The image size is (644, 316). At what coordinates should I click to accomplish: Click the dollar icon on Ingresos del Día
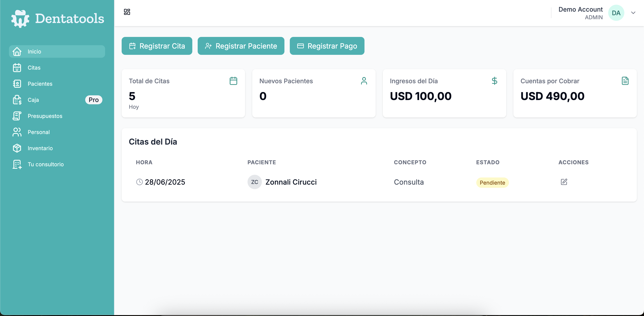coord(494,81)
